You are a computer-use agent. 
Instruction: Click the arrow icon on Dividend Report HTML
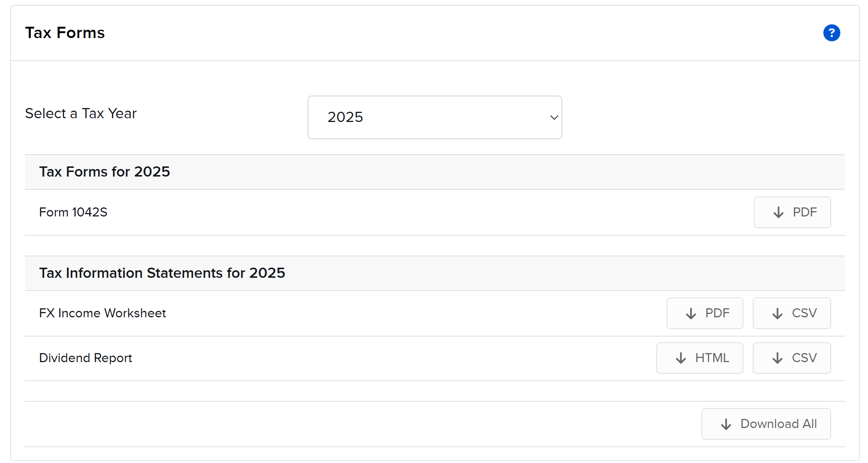tap(680, 358)
